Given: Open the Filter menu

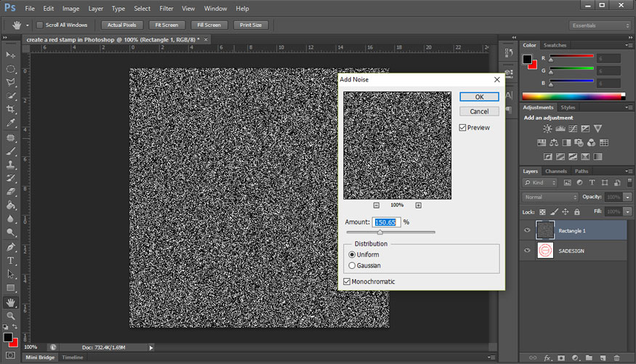Looking at the screenshot, I should 166,9.
